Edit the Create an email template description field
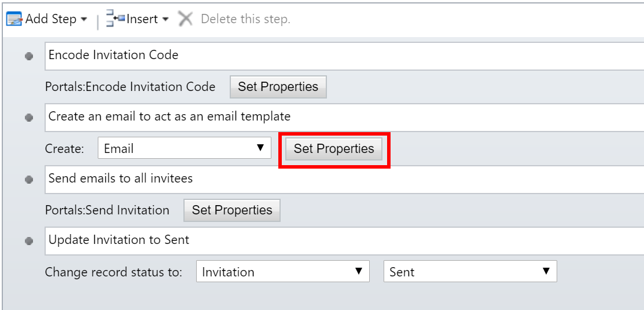The width and height of the screenshot is (644, 310). (x=344, y=117)
